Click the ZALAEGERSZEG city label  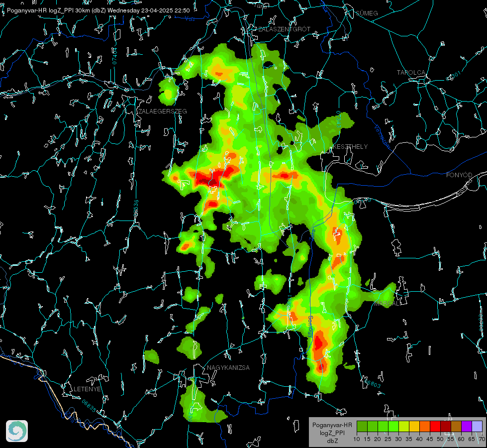tap(163, 111)
